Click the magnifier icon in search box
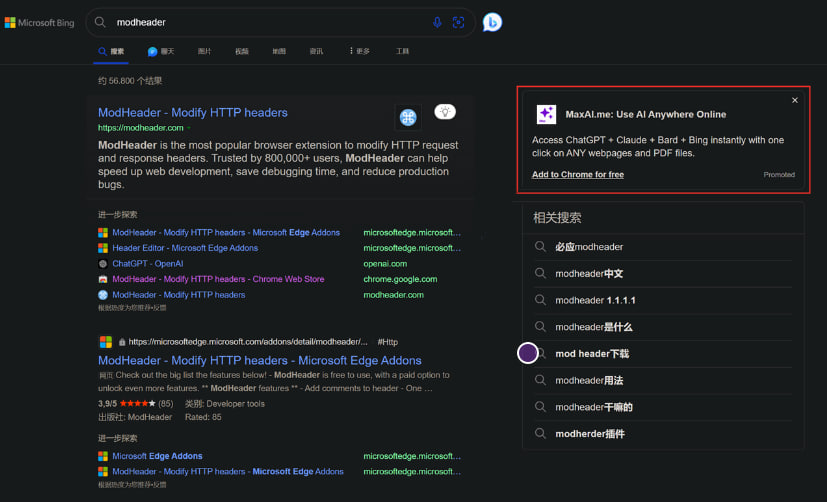Viewport: 827px width, 502px height. tap(101, 22)
